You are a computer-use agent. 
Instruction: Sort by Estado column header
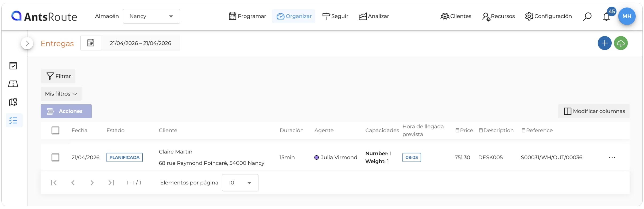click(115, 131)
